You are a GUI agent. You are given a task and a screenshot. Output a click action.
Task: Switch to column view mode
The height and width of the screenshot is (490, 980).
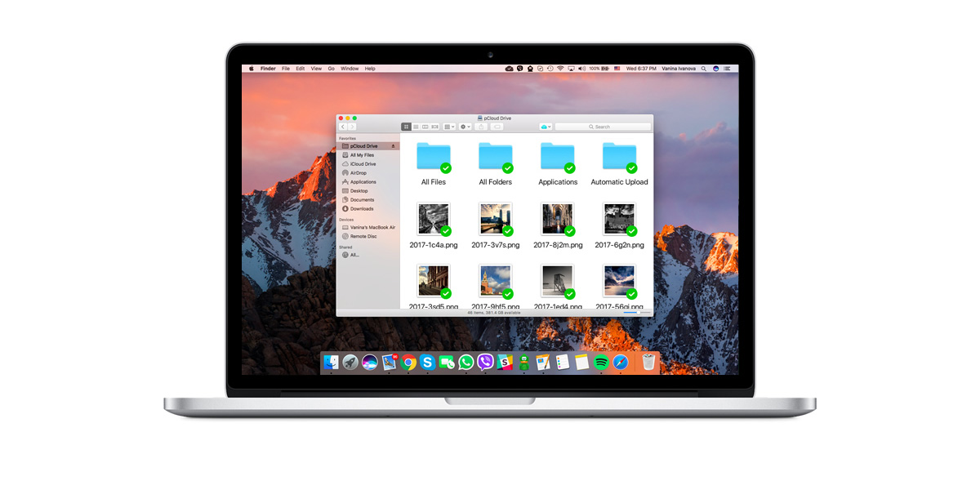click(425, 127)
